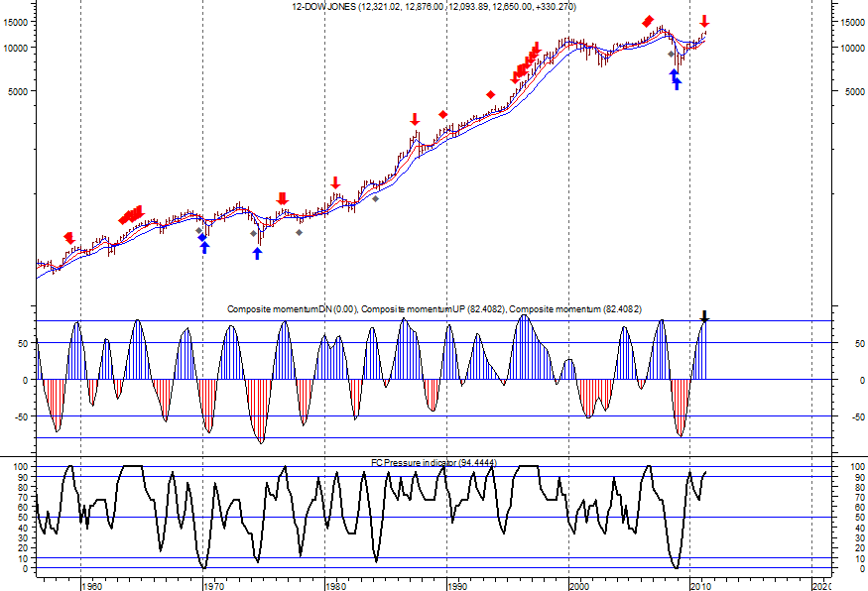This screenshot has height=591, width=868.
Task: Select the red arrow cluster near 1996-1997
Action: coord(526,62)
